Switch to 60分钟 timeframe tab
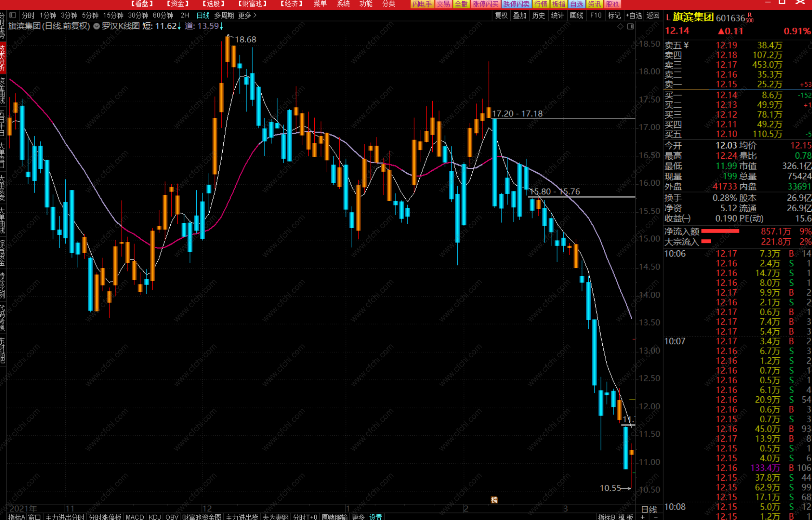Image resolution: width=812 pixels, height=520 pixels. pos(163,15)
